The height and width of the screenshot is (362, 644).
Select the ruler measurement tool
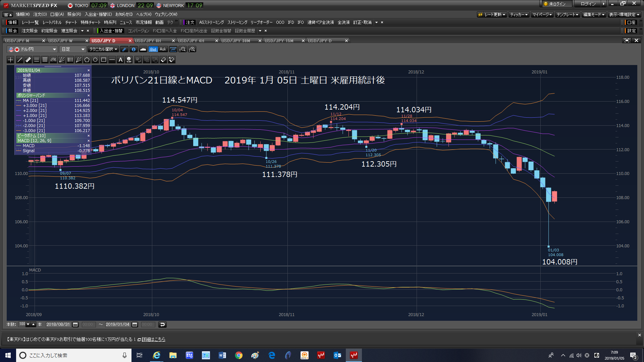(x=28, y=60)
